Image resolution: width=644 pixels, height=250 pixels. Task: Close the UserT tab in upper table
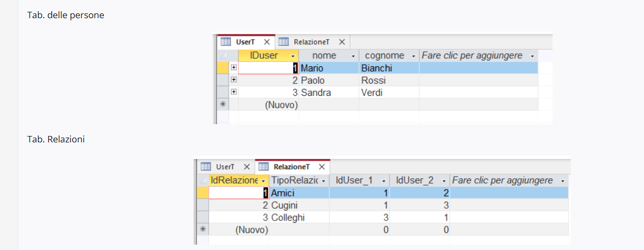(266, 42)
